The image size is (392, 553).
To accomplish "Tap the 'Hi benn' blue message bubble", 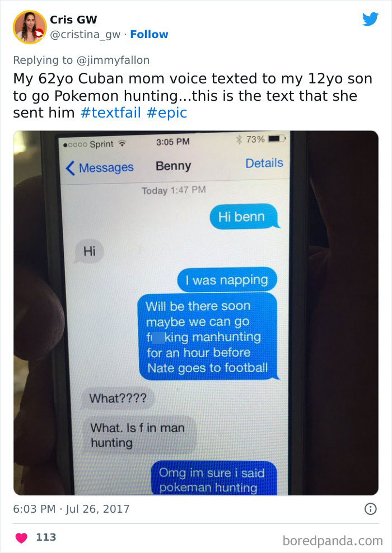I will (x=244, y=217).
